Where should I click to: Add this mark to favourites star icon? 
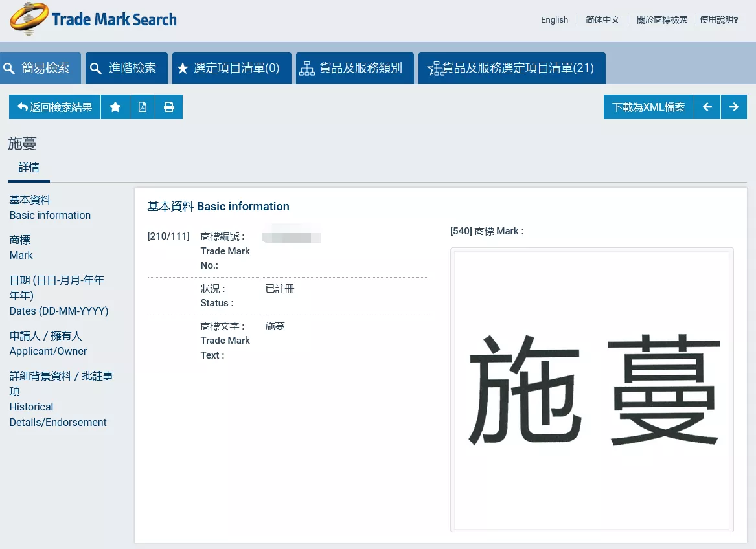point(115,107)
